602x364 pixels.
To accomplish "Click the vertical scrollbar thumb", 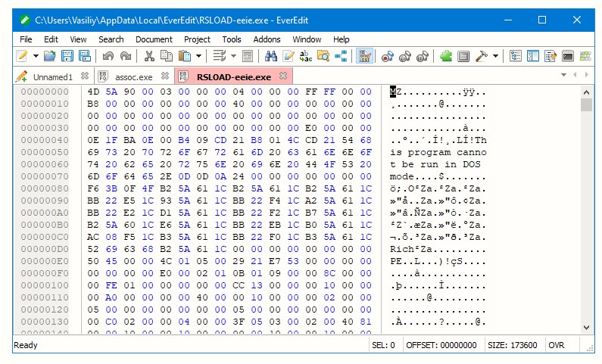I will coord(586,104).
